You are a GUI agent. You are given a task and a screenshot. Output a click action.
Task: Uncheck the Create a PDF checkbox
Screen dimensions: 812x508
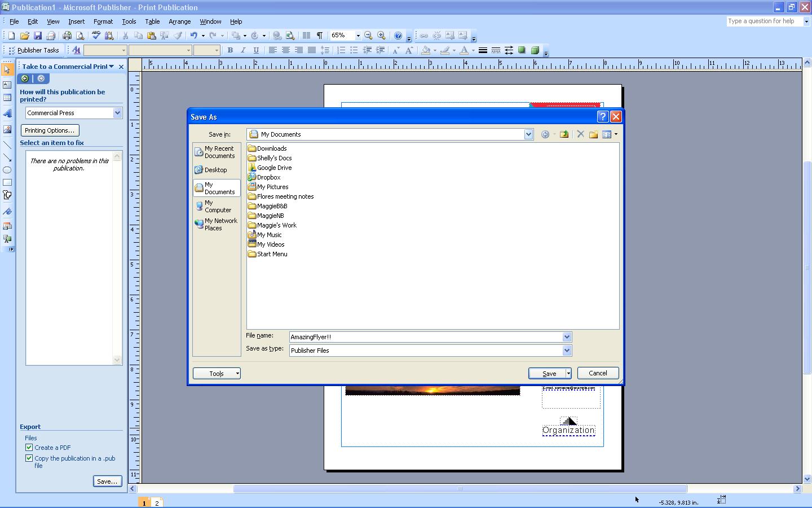point(29,448)
